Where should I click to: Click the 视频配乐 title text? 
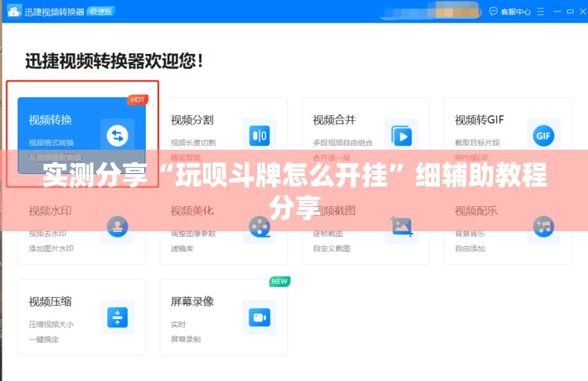pyautogui.click(x=476, y=211)
